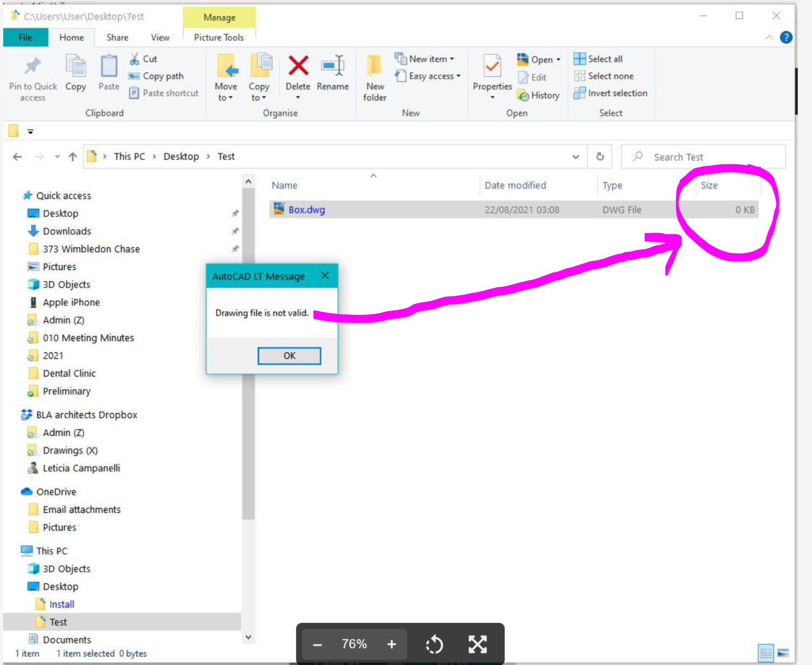Select the Paste shortcut icon
Image resolution: width=812 pixels, height=665 pixels.
(x=163, y=93)
